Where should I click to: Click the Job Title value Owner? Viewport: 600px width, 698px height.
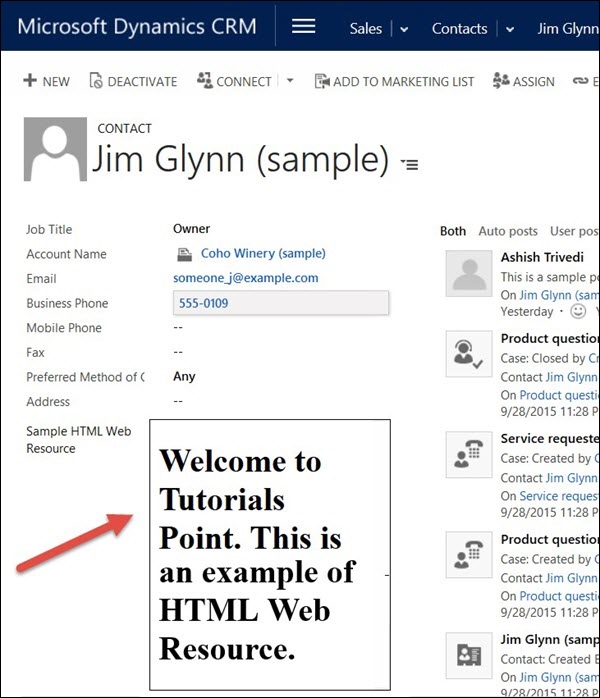191,229
